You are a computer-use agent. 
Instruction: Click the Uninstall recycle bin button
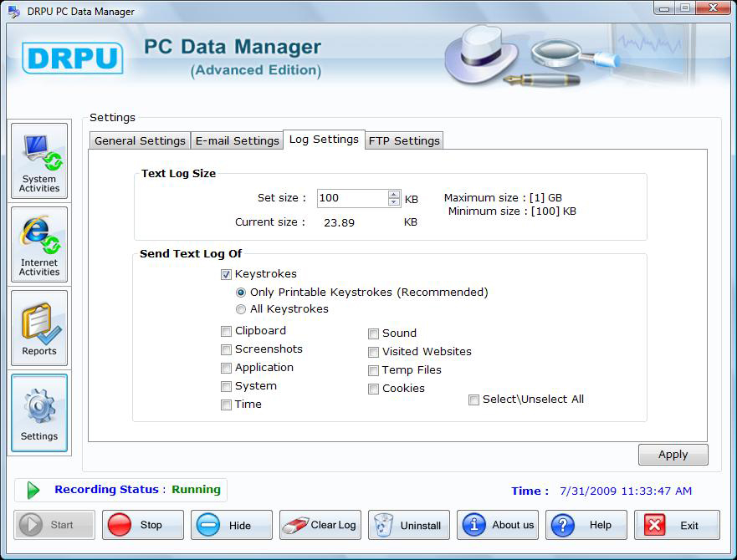409,525
